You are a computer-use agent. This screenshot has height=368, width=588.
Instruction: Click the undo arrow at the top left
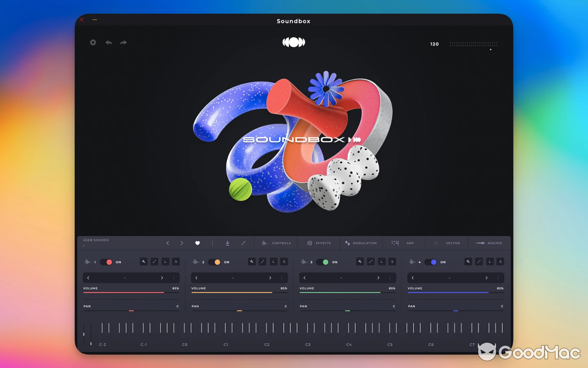[x=108, y=42]
